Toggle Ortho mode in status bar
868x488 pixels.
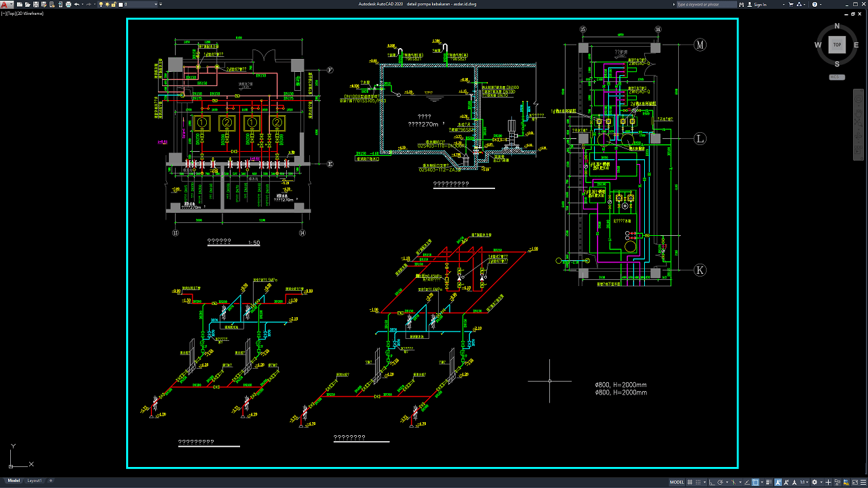pos(711,483)
